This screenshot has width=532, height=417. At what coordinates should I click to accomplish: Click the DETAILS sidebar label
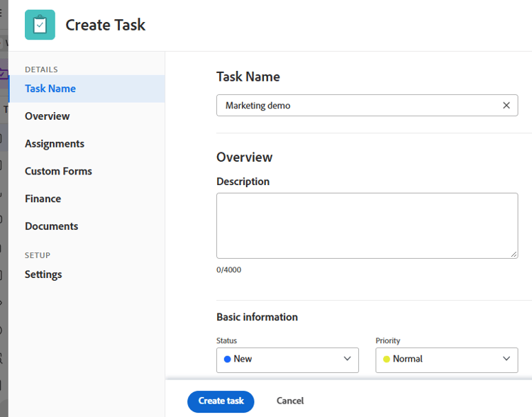[41, 69]
